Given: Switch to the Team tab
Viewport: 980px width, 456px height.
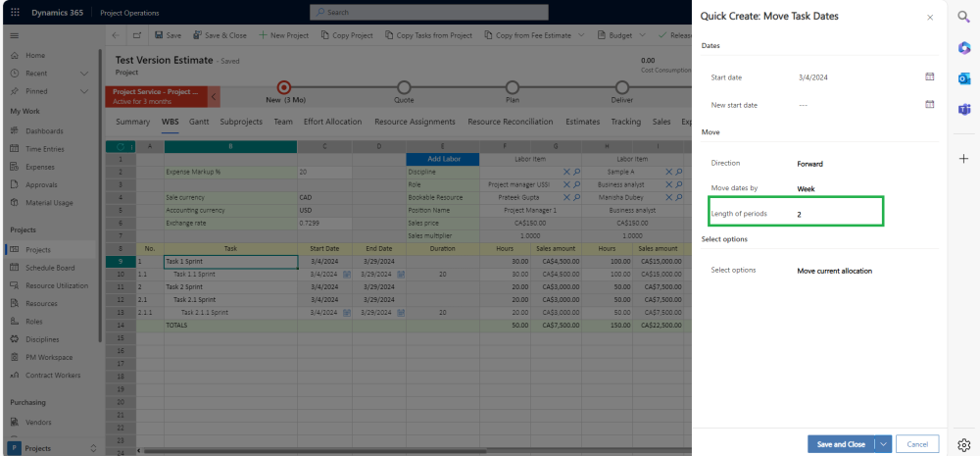Looking at the screenshot, I should (x=283, y=122).
